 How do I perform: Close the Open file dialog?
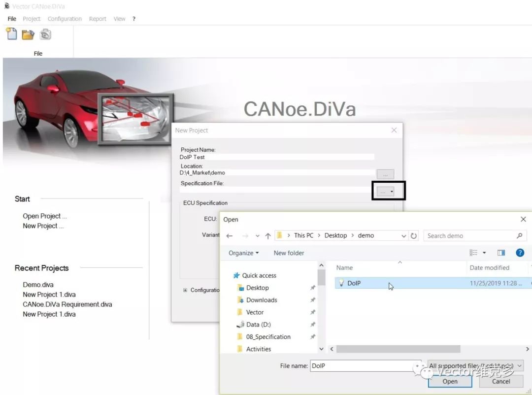coord(523,219)
